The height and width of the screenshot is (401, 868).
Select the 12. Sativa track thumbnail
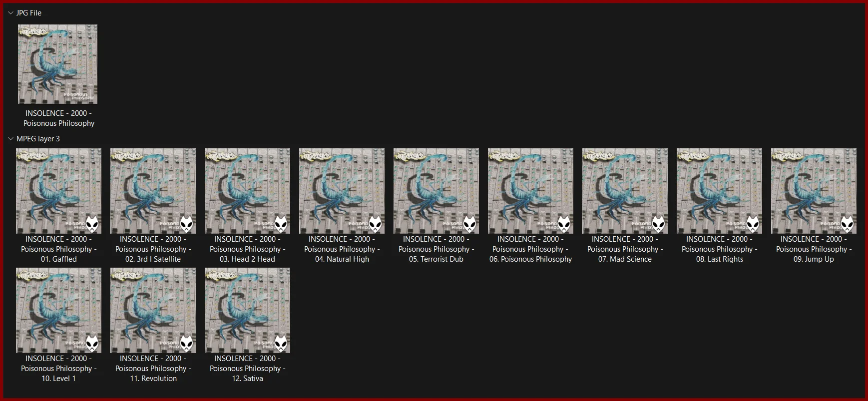[247, 310]
